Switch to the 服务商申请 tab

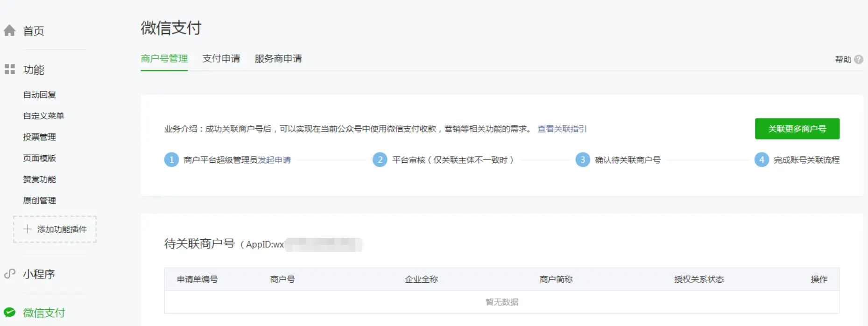[x=278, y=59]
